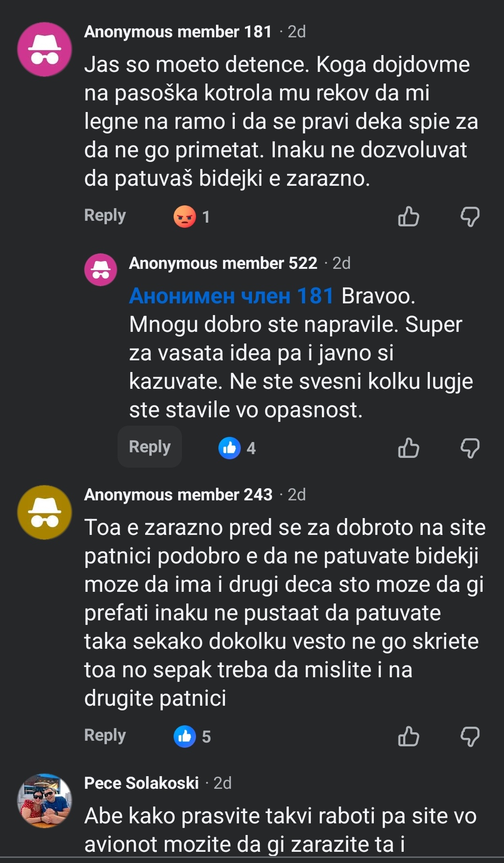Reply to Anonymous member 522
Image resolution: width=504 pixels, height=863 pixels.
[150, 447]
